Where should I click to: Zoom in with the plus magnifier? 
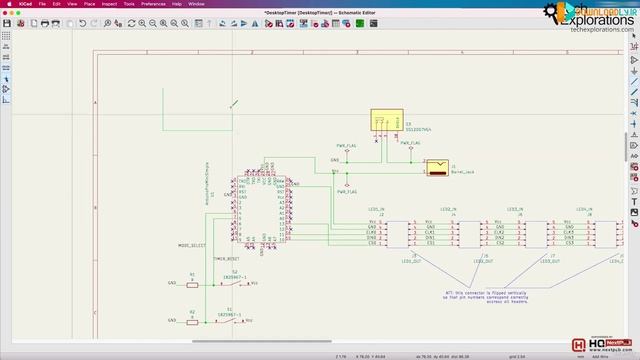142,24
